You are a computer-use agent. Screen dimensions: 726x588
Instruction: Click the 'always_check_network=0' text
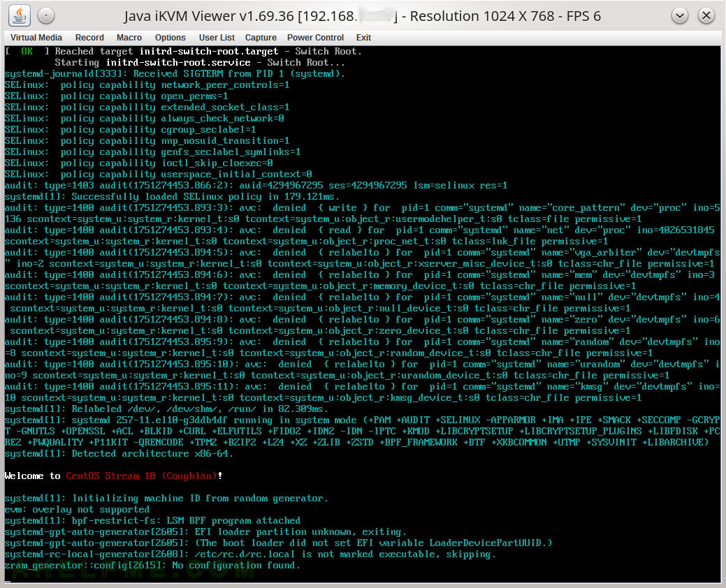click(x=222, y=119)
